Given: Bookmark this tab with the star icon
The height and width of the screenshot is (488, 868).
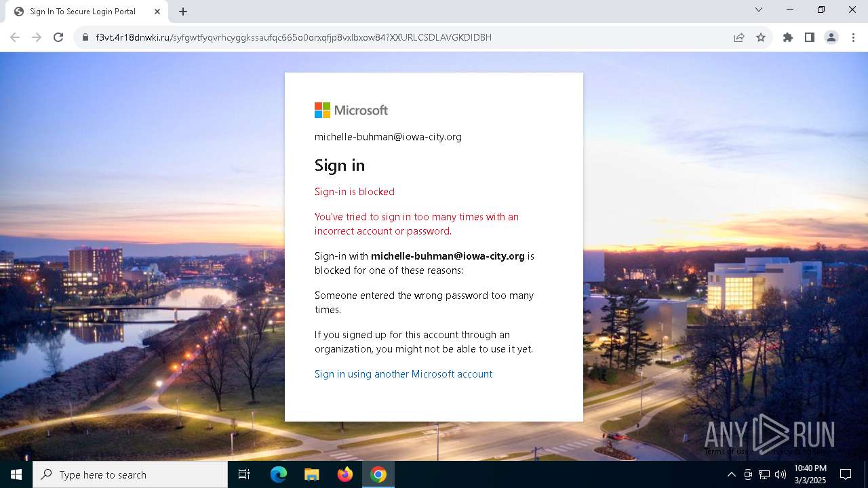Looking at the screenshot, I should tap(761, 37).
